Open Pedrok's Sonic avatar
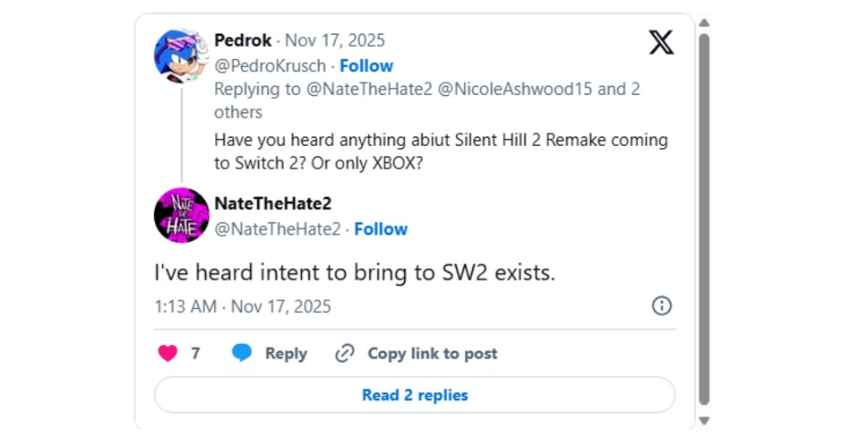 pyautogui.click(x=182, y=56)
